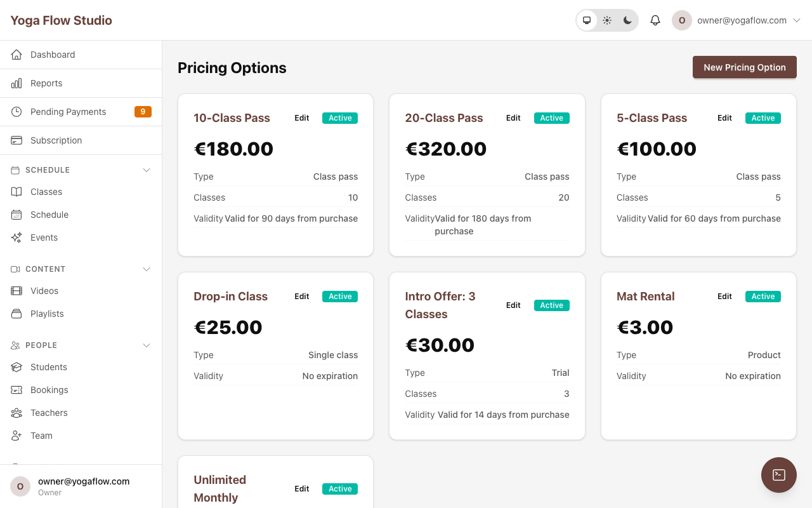Click the 20-Class Pass title

[x=444, y=118]
